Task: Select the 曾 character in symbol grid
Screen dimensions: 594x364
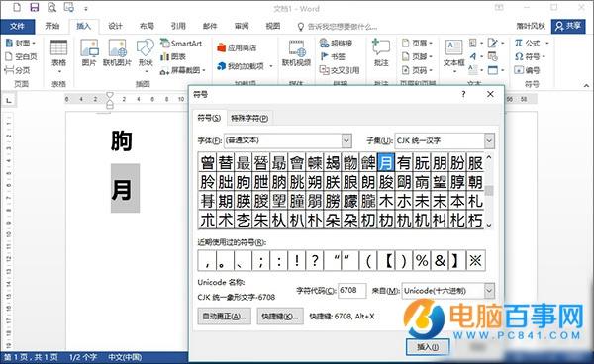Action: (208, 162)
